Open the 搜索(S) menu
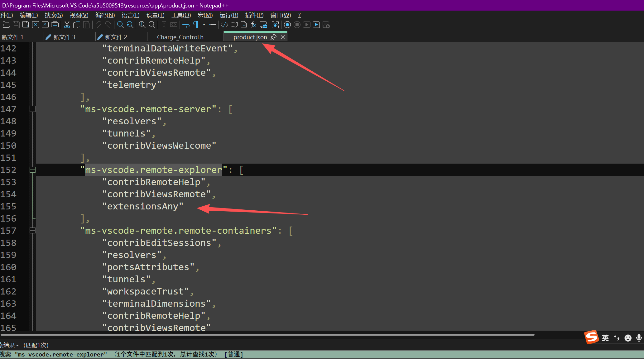The height and width of the screenshot is (359, 644). (54, 15)
